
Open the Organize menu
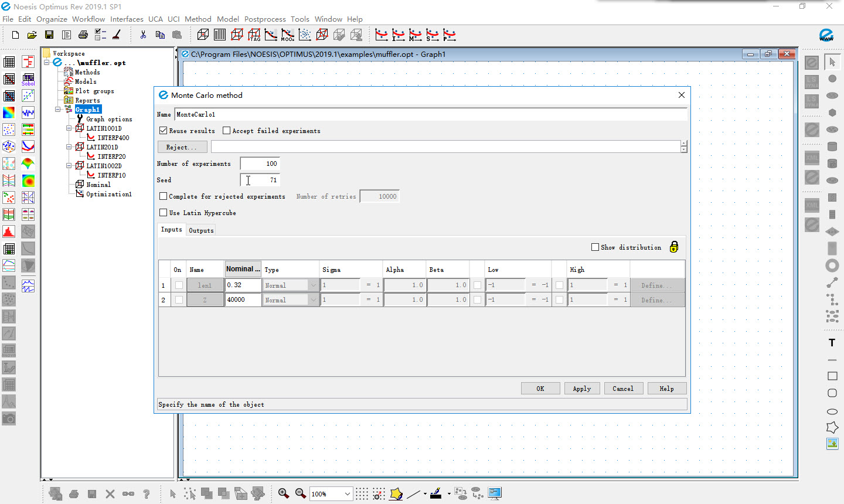pos(52,19)
